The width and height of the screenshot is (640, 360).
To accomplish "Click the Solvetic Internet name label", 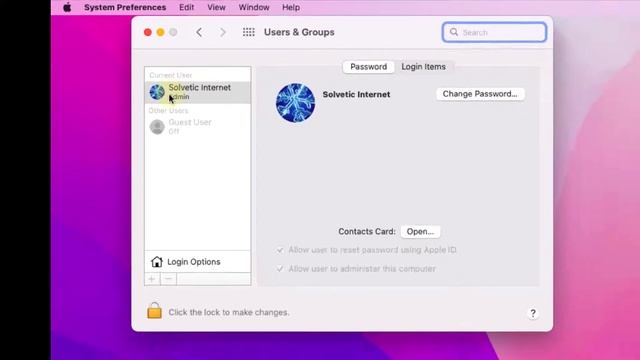I will tap(356, 94).
